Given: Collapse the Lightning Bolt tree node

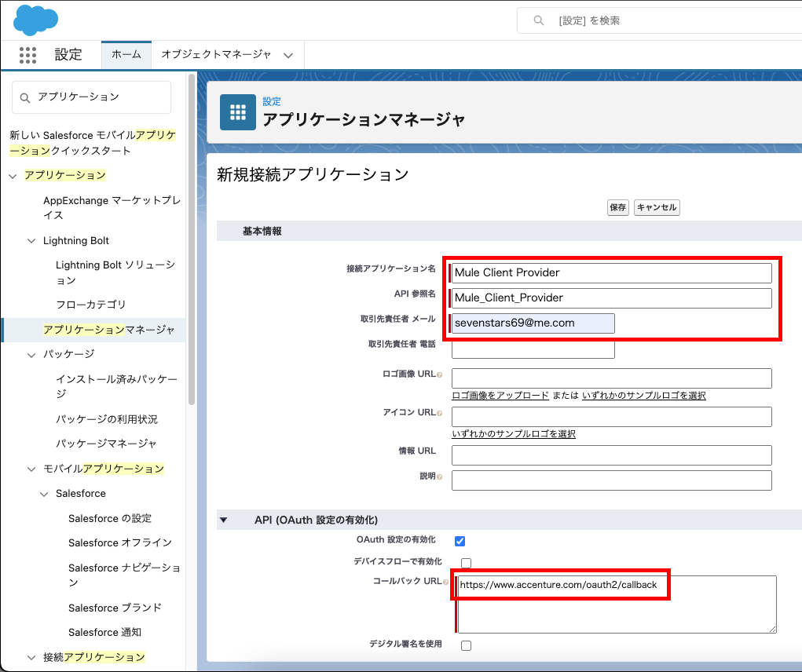Looking at the screenshot, I should point(31,241).
